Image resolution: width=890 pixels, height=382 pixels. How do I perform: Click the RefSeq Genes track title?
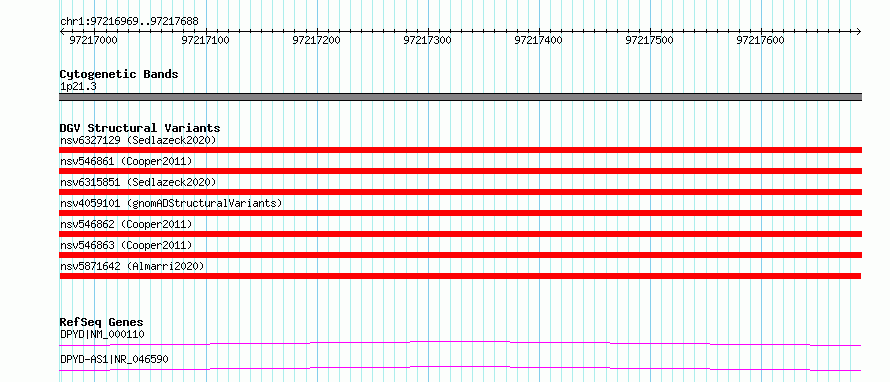coord(101,323)
